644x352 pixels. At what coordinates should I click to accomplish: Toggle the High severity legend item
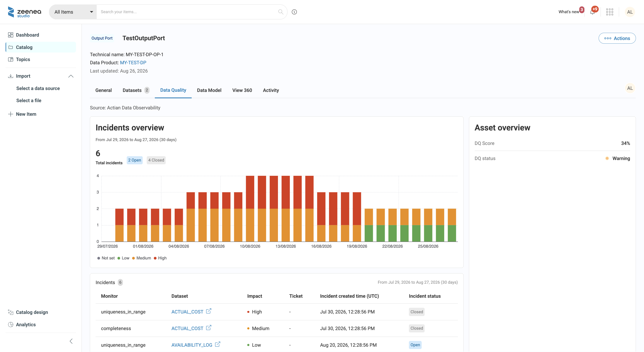[x=160, y=258]
